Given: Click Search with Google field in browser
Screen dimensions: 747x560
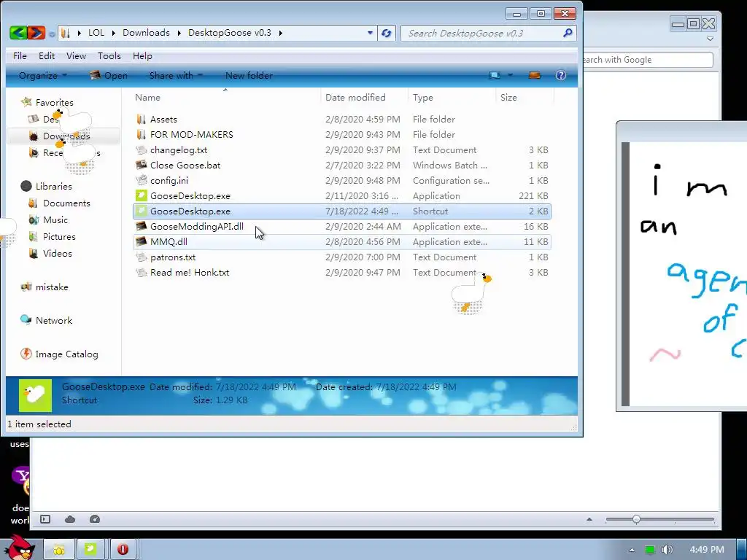Looking at the screenshot, I should point(647,60).
